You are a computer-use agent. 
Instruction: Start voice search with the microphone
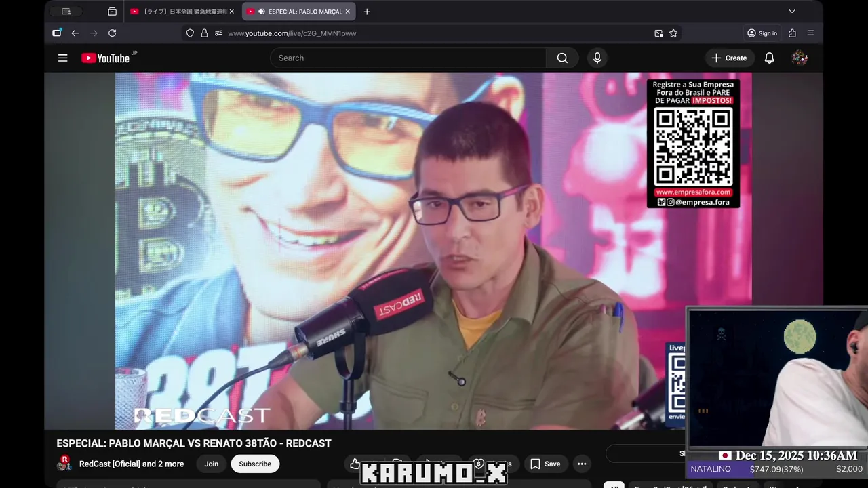point(597,58)
